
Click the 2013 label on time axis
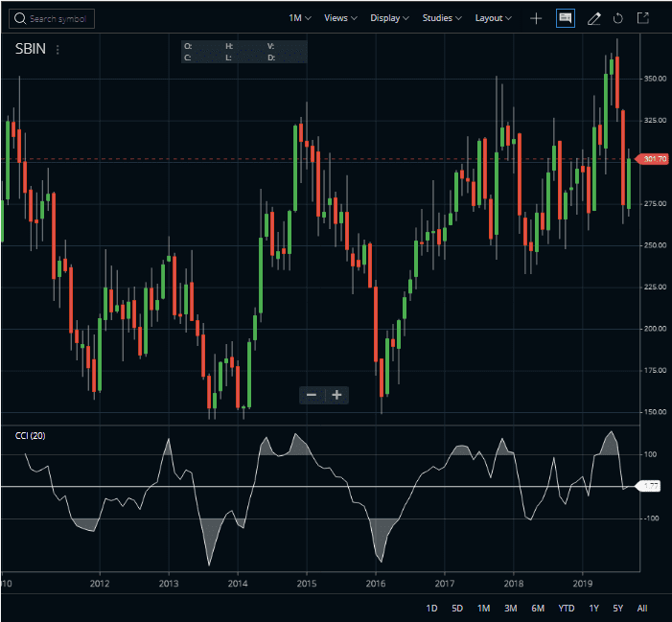tap(169, 584)
